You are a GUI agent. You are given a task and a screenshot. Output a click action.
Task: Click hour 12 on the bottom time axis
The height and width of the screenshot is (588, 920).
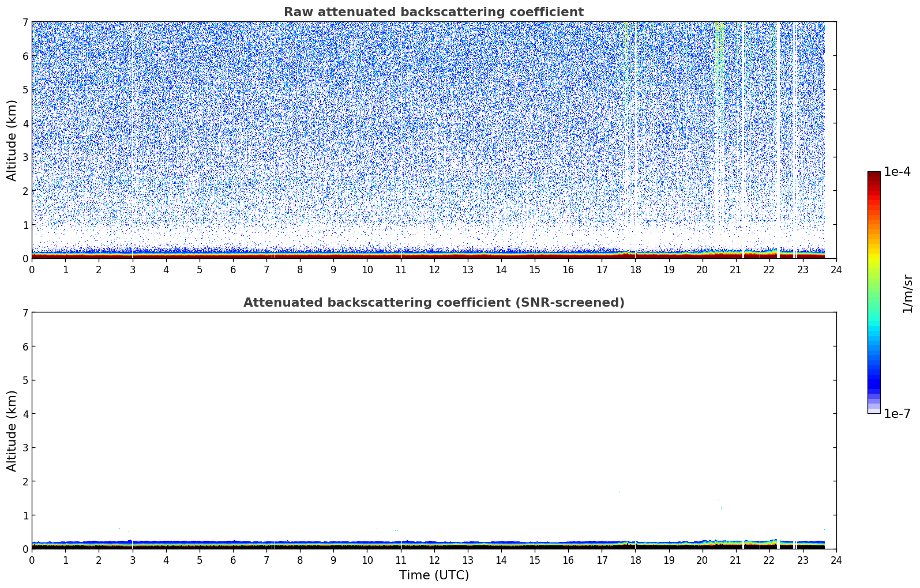pos(434,560)
